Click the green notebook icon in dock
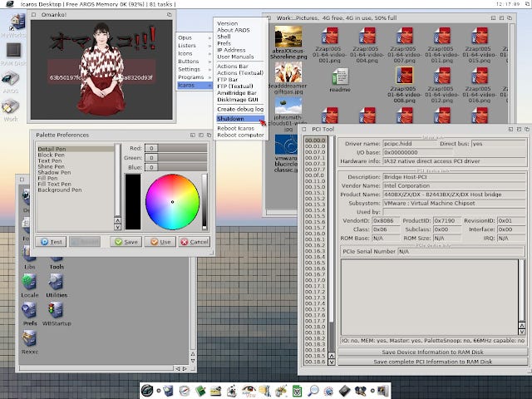The height and width of the screenshot is (399, 532). (x=200, y=391)
